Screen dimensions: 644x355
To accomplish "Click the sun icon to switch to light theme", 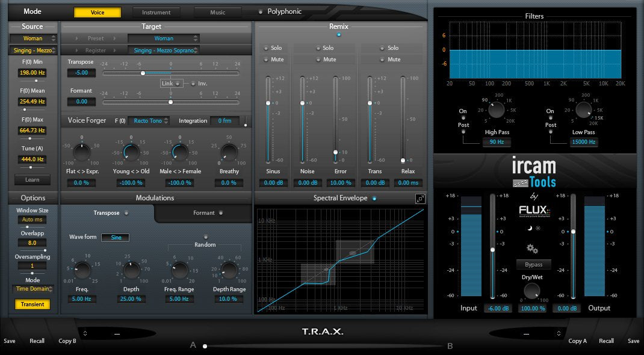I will tap(538, 227).
